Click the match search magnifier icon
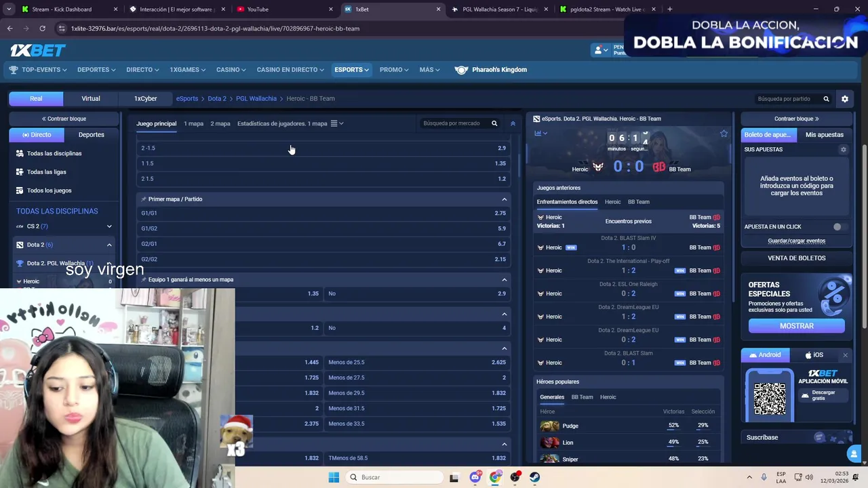The width and height of the screenshot is (868, 488). (826, 99)
